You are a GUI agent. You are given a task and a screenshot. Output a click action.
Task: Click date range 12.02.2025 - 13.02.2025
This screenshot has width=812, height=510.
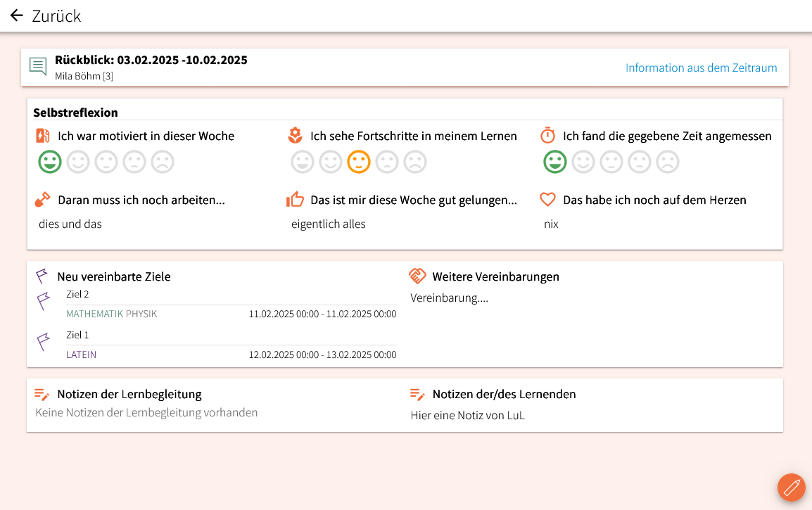(323, 355)
